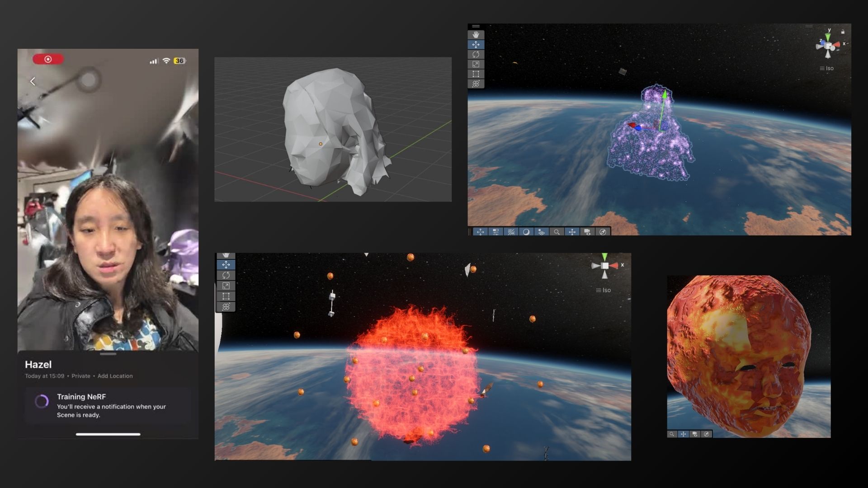
Task: Tap the red screen recording indicator pill
Action: pyautogui.click(x=48, y=59)
